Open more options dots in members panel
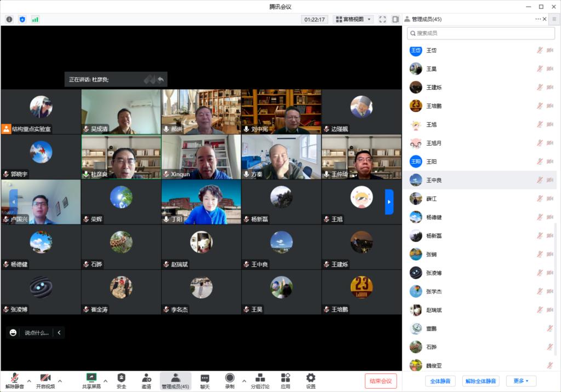 click(538, 19)
